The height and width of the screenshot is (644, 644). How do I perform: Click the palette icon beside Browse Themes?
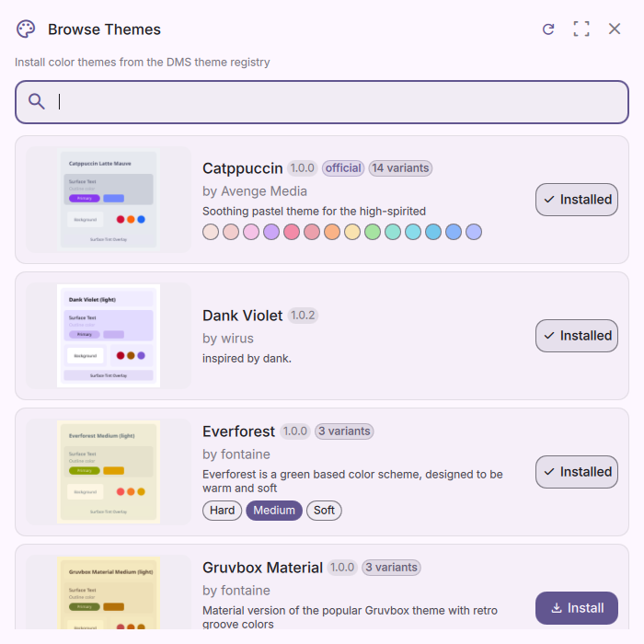[27, 29]
